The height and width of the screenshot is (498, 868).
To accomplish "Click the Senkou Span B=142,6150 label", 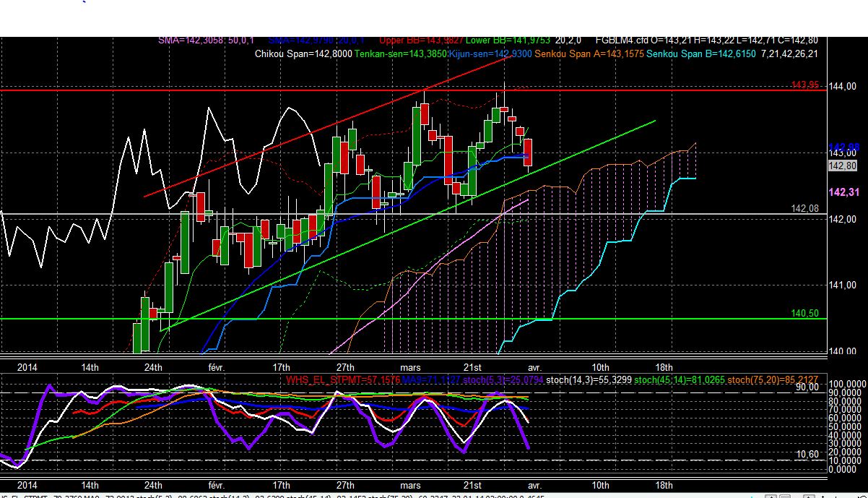I will pyautogui.click(x=701, y=53).
